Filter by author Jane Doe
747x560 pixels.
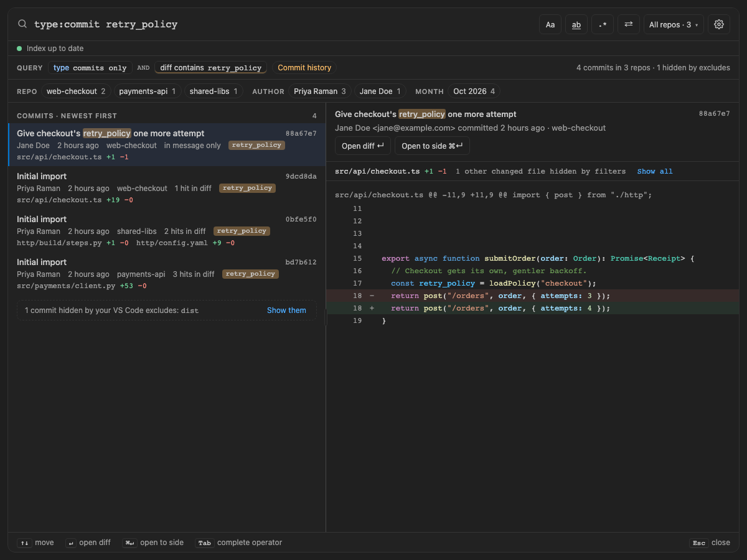[x=380, y=91]
